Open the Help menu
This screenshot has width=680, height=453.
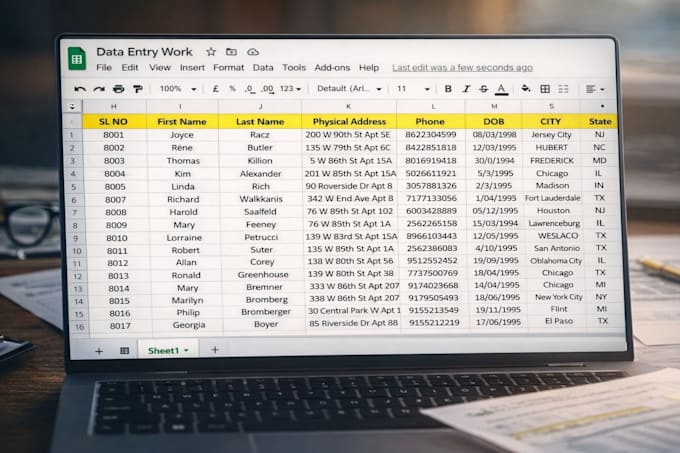click(369, 68)
